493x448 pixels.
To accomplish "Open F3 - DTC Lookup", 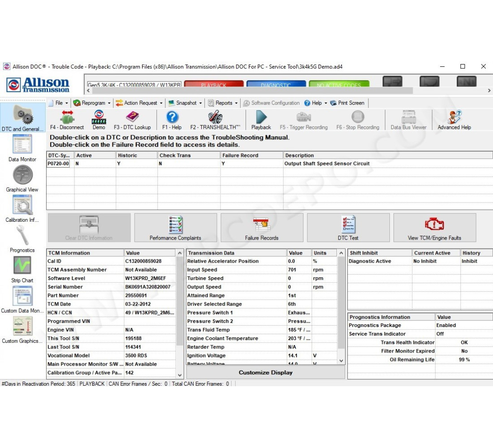I will [x=132, y=120].
